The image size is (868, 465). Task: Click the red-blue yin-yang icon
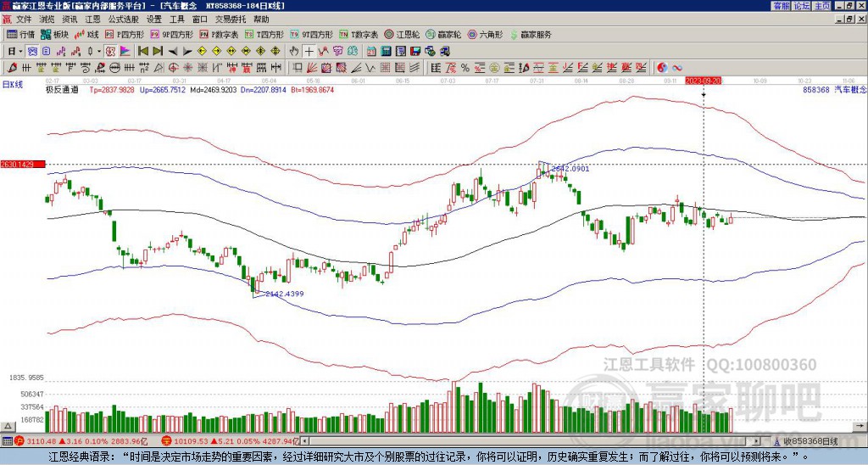click(x=662, y=68)
